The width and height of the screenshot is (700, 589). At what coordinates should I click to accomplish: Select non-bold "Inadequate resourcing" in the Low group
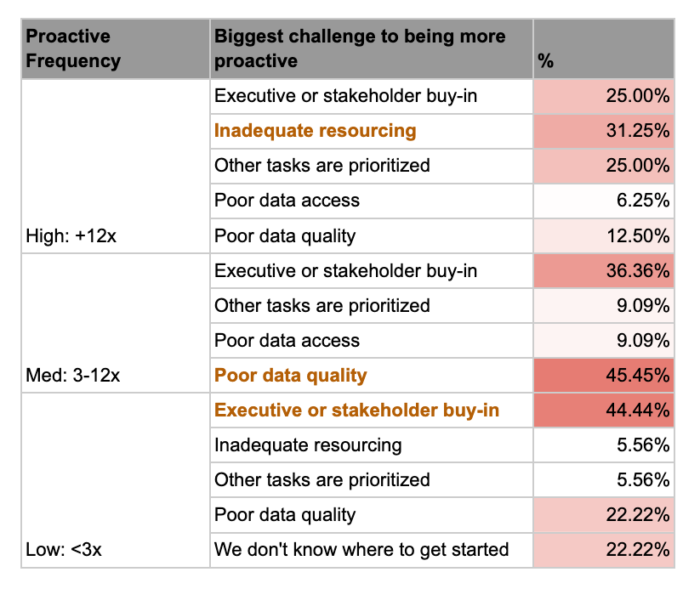(x=308, y=445)
